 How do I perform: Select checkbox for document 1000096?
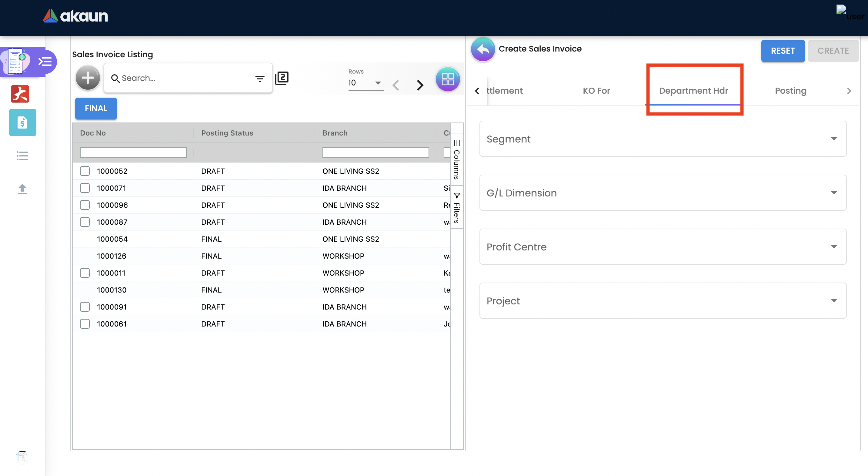(x=85, y=205)
